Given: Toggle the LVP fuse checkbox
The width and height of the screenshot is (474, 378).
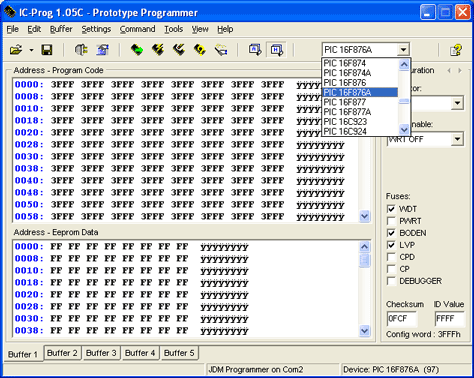Looking at the screenshot, I should pos(391,245).
